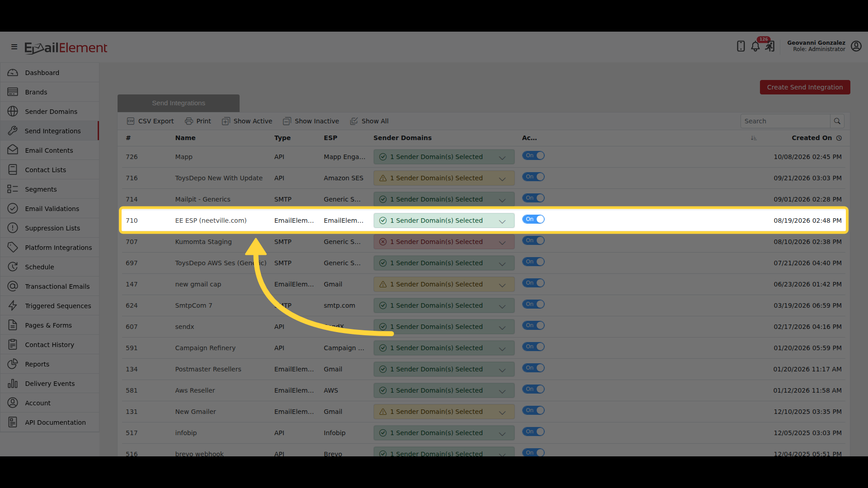Open Email Contents envelope icon

pyautogui.click(x=13, y=150)
